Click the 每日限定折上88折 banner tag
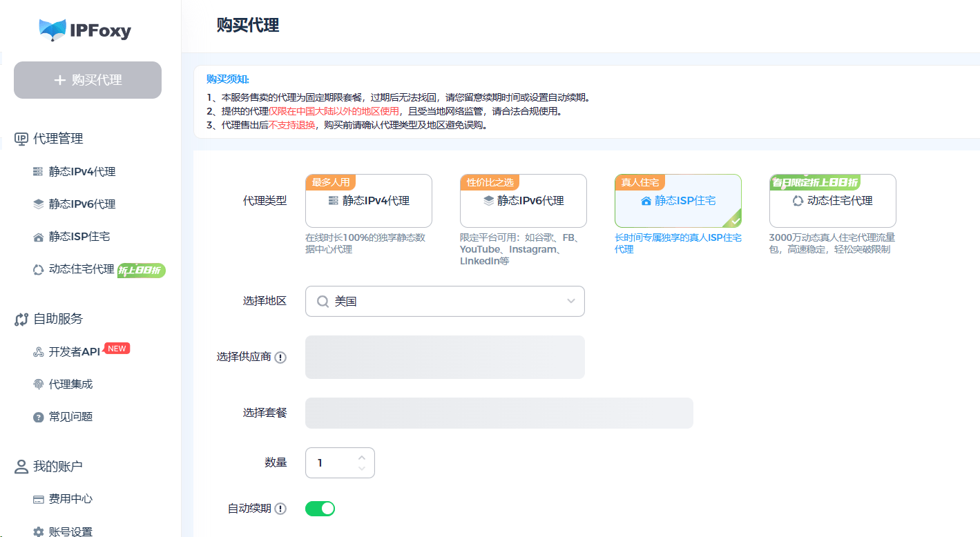Screen dimensions: 980x537 814,182
